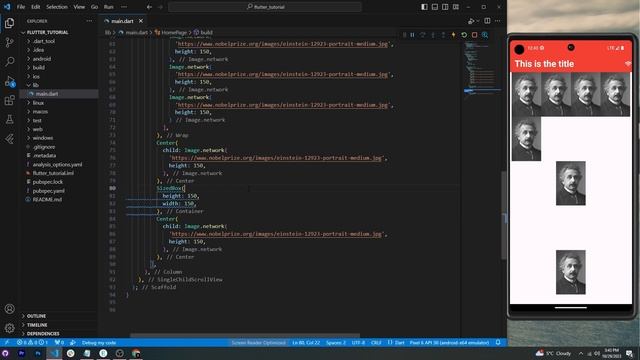Click the green Hot Restart icon
640x360 pixels.
pos(464,35)
